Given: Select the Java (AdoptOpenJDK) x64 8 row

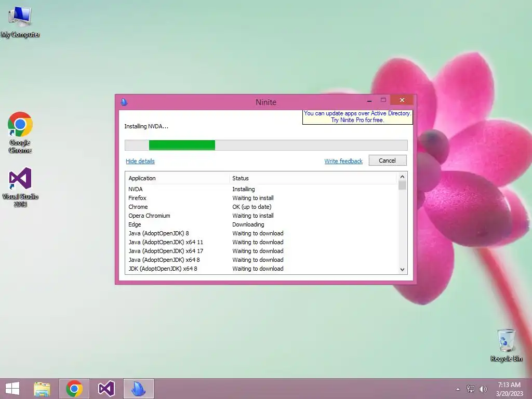Looking at the screenshot, I should (x=261, y=260).
